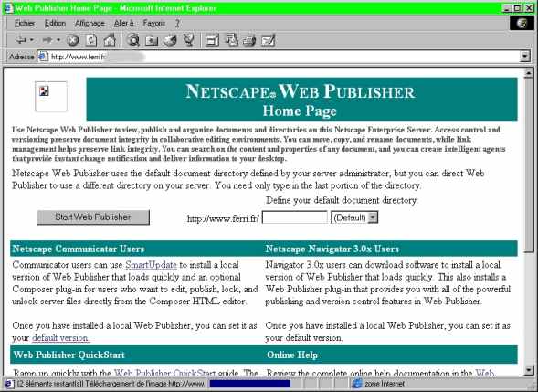Click the scrollbar down arrow
This screenshot has height=392, width=538.
pyautogui.click(x=529, y=370)
